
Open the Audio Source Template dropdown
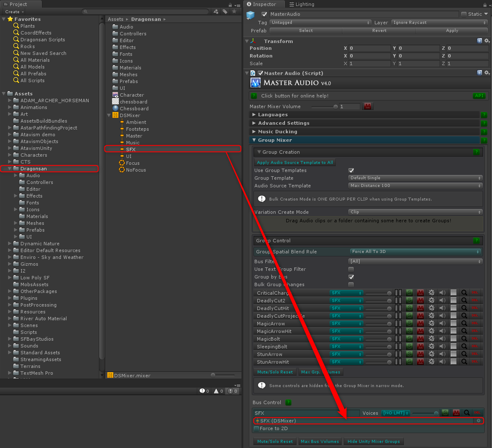click(415, 186)
